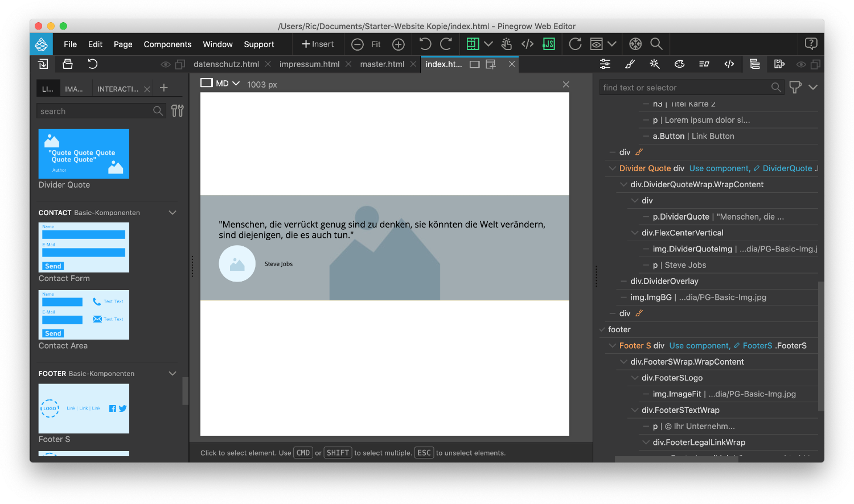Click the tree filter funnel icon
Image resolution: width=854 pixels, height=504 pixels.
795,87
